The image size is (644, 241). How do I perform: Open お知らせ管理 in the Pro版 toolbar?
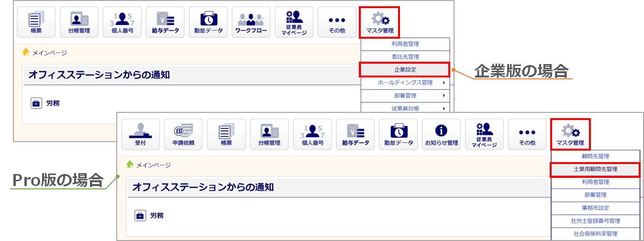442,134
